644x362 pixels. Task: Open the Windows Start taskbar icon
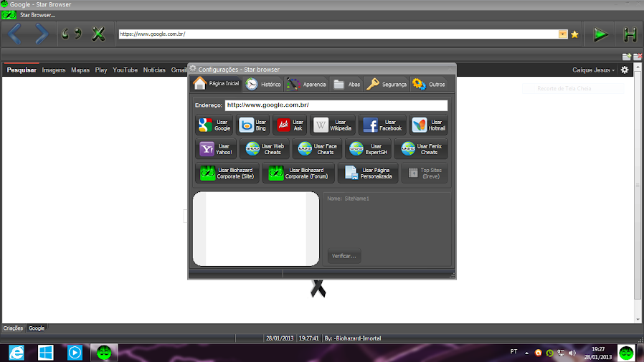point(46,353)
